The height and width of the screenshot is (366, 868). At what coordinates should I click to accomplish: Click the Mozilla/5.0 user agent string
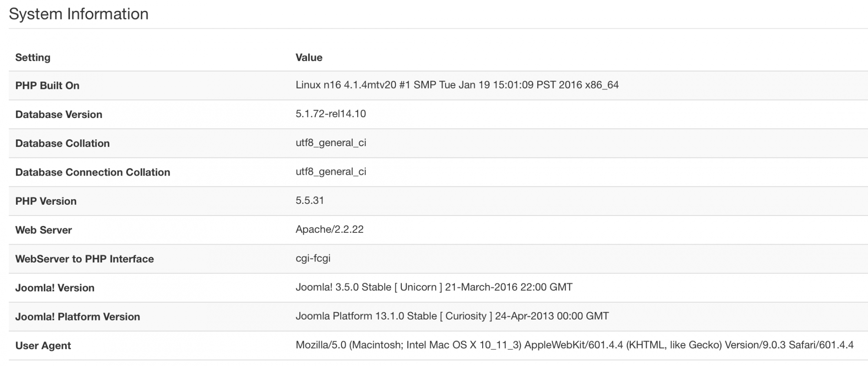(574, 345)
